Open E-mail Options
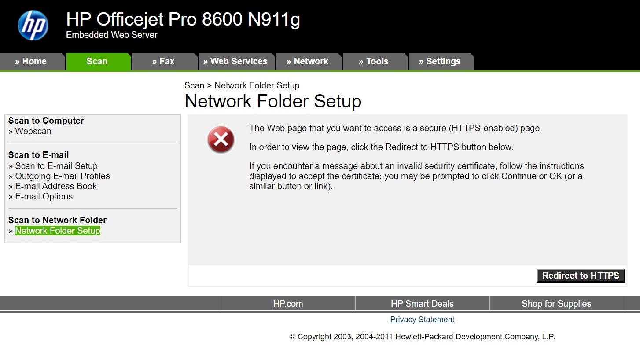Screen dimensions: 640x364 tap(44, 196)
